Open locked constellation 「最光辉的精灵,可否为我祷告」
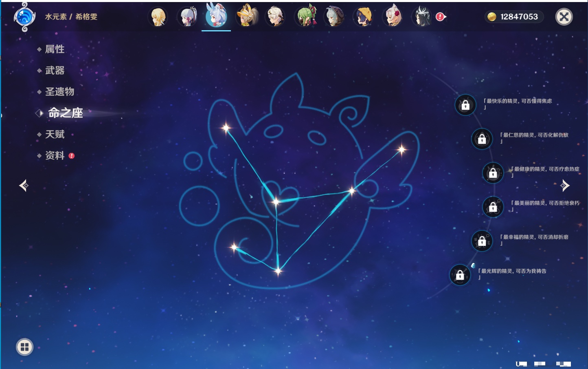Viewport: 588px width, 369px height. 460,275
